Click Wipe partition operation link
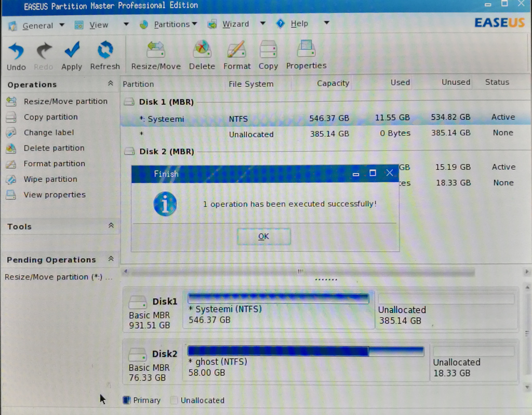Viewport: 532px width, 415px height. 50,179
